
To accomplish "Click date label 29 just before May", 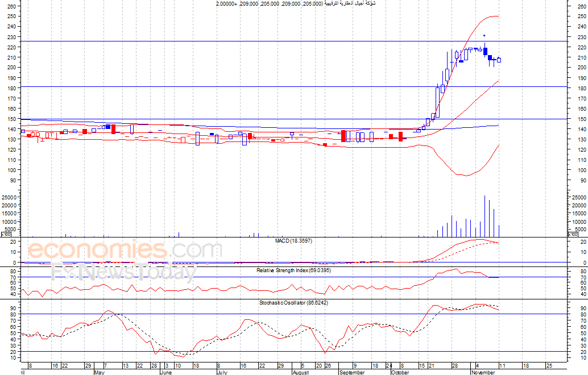I will [88, 366].
